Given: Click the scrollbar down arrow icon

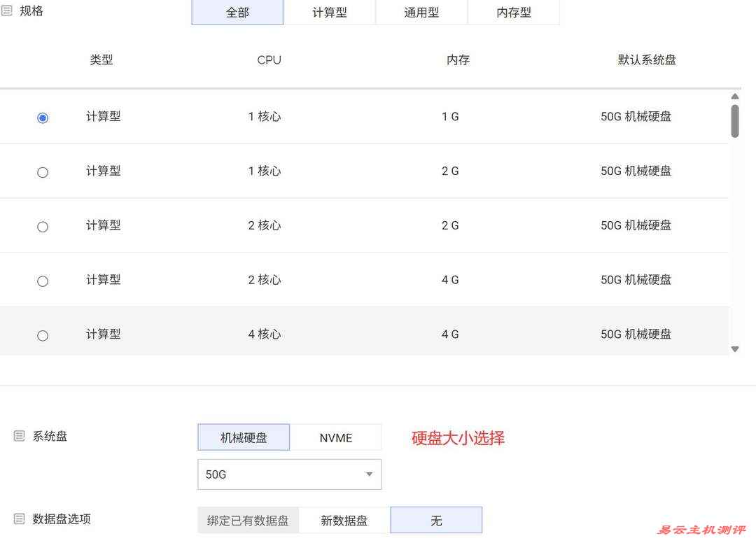Looking at the screenshot, I should pos(734,348).
